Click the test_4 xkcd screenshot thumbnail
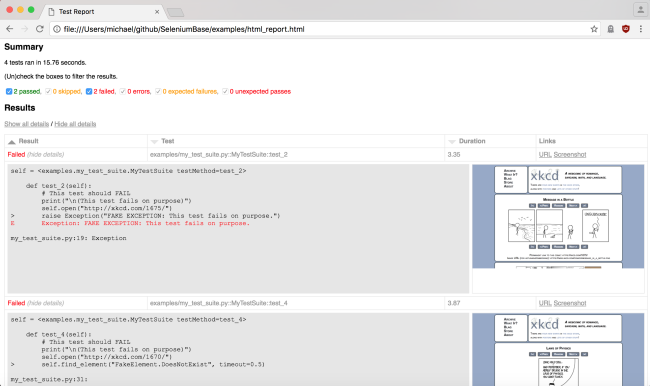Viewport: 650px width, 386px height. pyautogui.click(x=558, y=350)
